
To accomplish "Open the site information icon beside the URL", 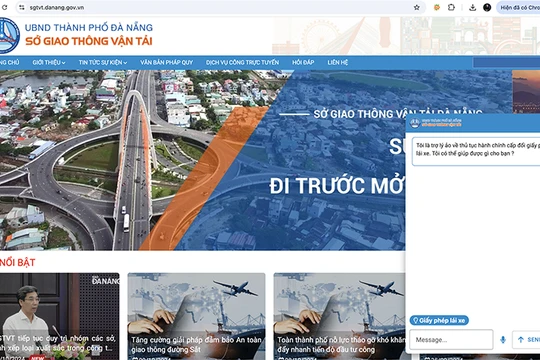I will pyautogui.click(x=21, y=7).
